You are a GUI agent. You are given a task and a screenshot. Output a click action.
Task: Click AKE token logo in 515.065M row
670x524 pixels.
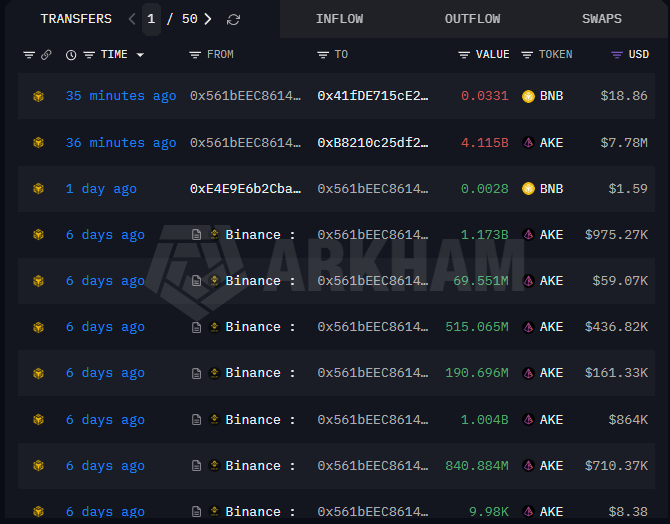pos(528,327)
